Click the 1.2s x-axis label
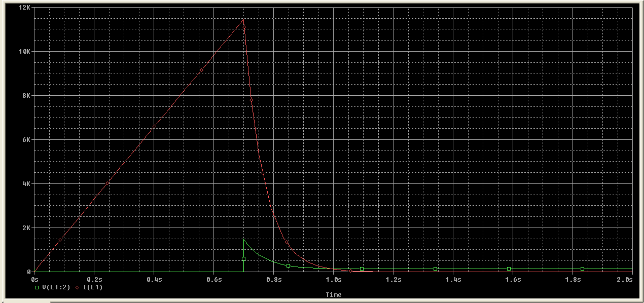Image resolution: width=644 pixels, height=303 pixels. point(393,279)
